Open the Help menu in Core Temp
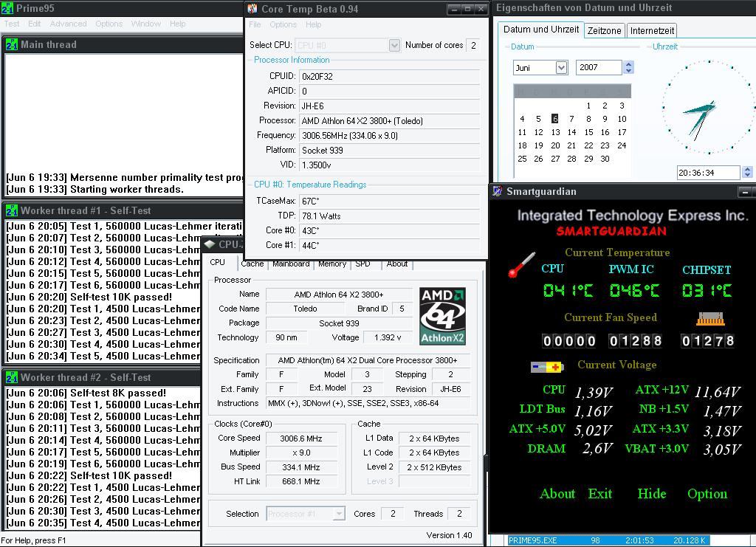 (x=313, y=24)
